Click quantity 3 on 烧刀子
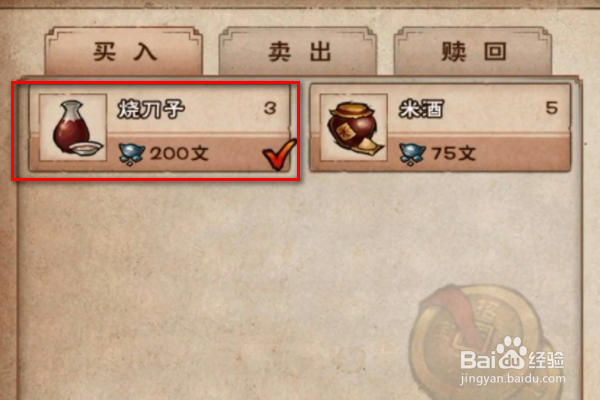The width and height of the screenshot is (600, 400). click(x=270, y=108)
